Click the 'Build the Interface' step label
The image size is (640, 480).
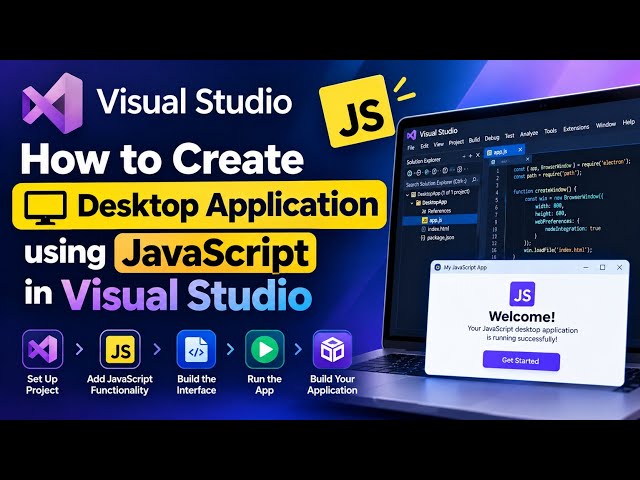[x=196, y=384]
